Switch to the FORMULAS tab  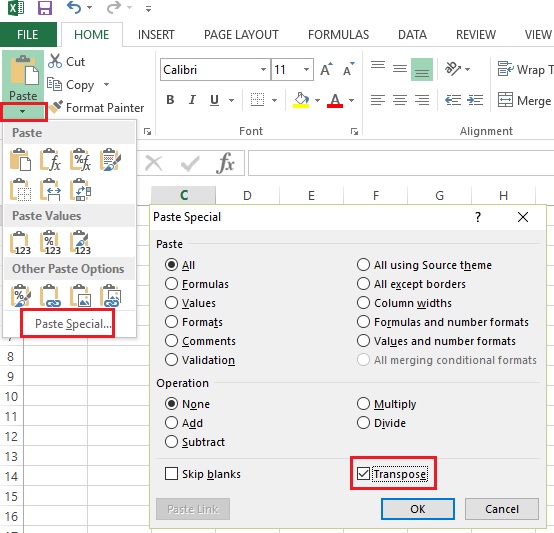(338, 35)
